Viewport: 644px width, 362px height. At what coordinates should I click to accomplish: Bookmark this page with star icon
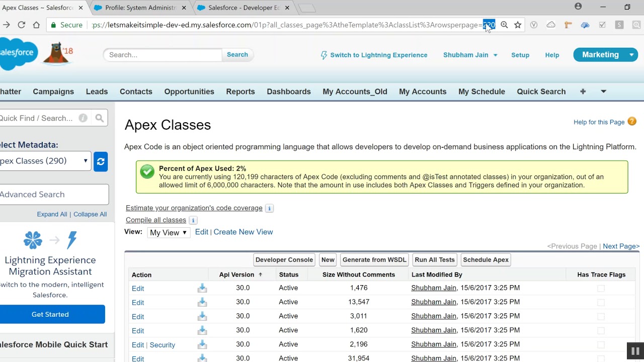518,25
